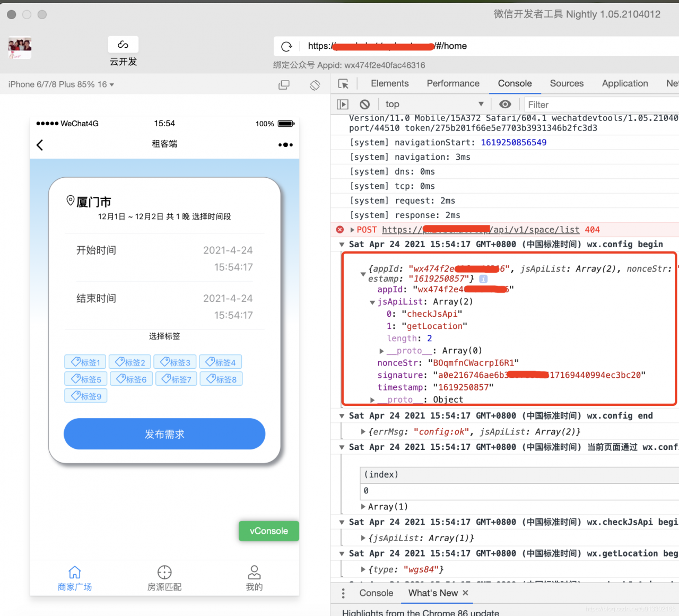679x616 pixels.
Task: Click the info badge beside timestamp
Action: [483, 279]
